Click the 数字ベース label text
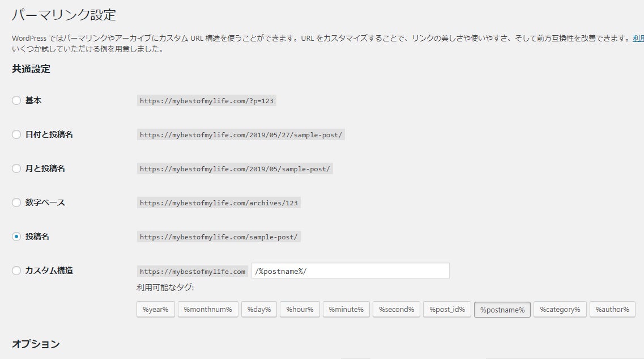The image size is (644, 359). 45,202
